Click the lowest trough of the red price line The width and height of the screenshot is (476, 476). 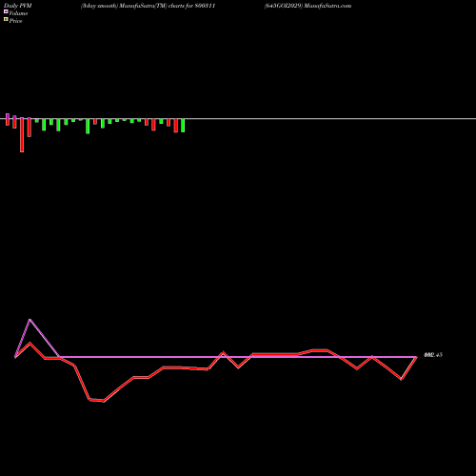click(104, 401)
